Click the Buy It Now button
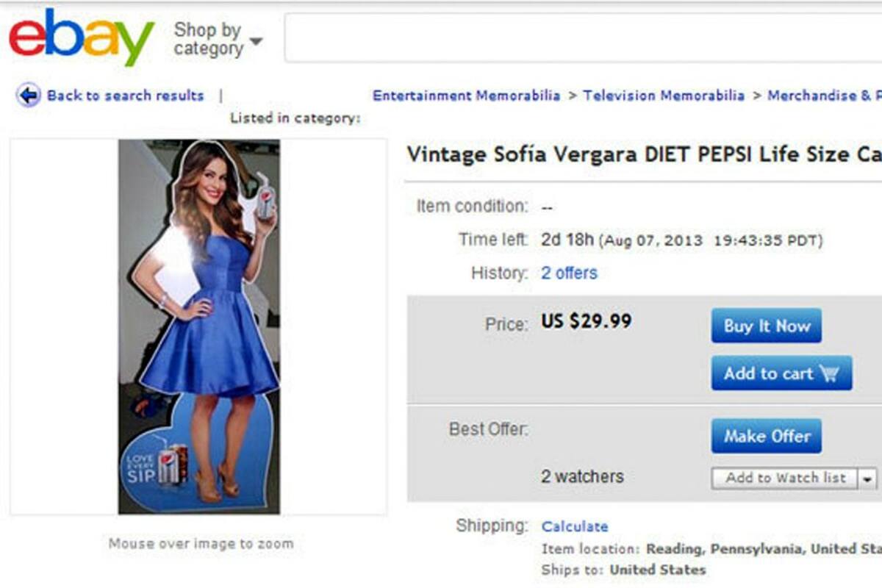882x588 pixels. [x=766, y=326]
